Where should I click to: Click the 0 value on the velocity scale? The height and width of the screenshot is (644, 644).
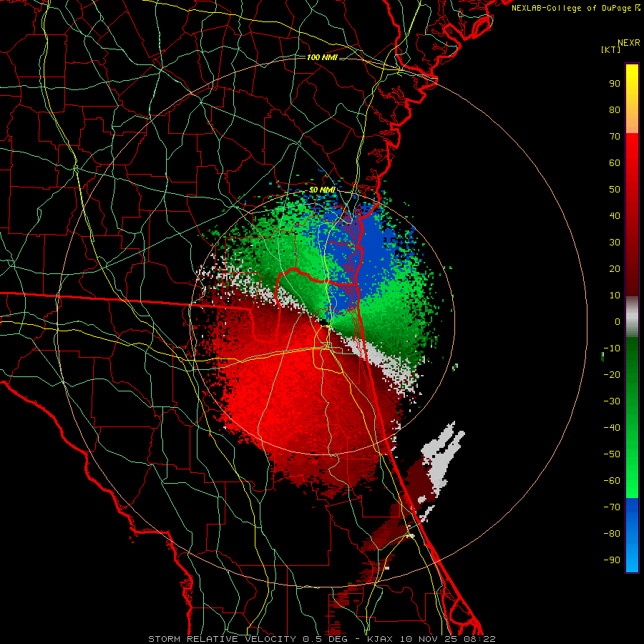618,321
